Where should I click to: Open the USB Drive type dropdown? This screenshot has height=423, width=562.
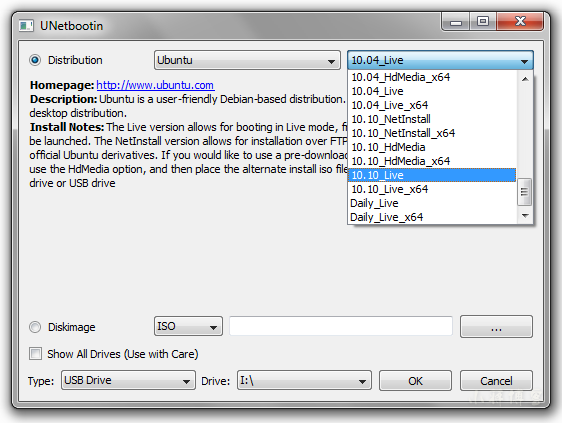coord(128,380)
